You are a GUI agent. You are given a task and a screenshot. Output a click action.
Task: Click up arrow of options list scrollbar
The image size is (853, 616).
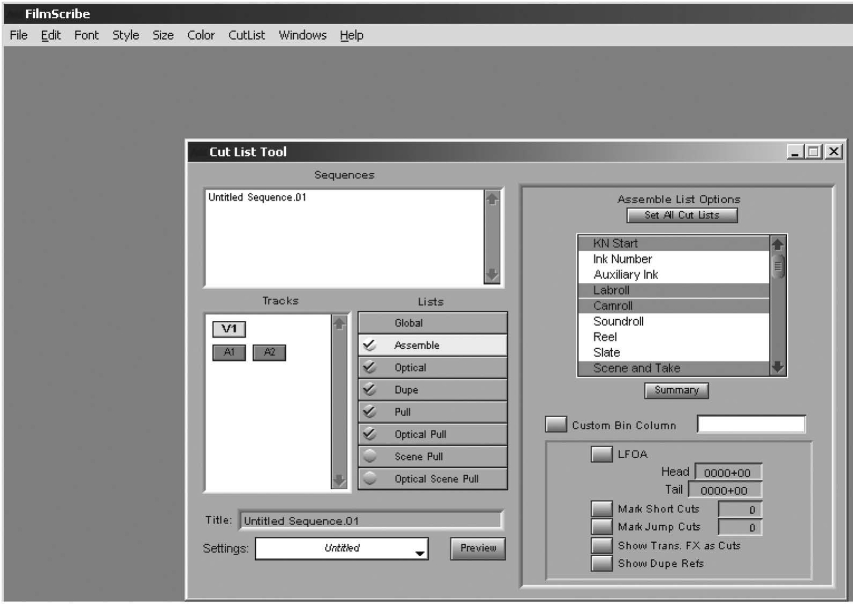[x=778, y=244]
